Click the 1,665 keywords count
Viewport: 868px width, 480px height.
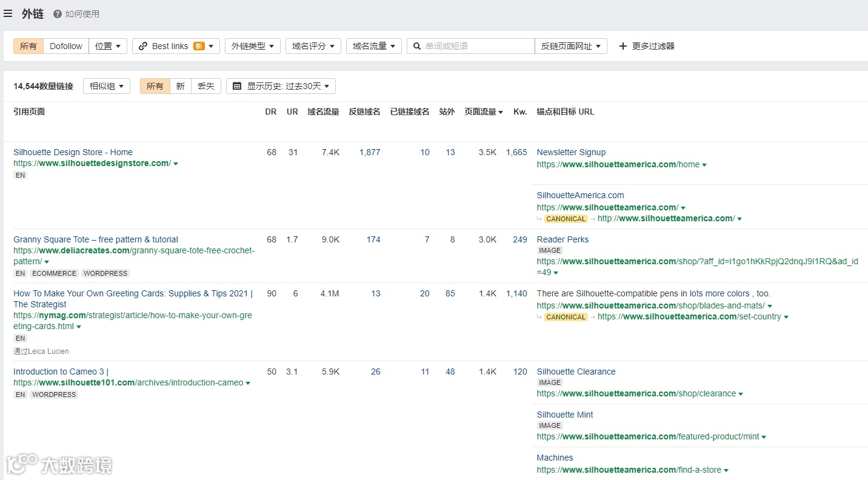click(516, 152)
